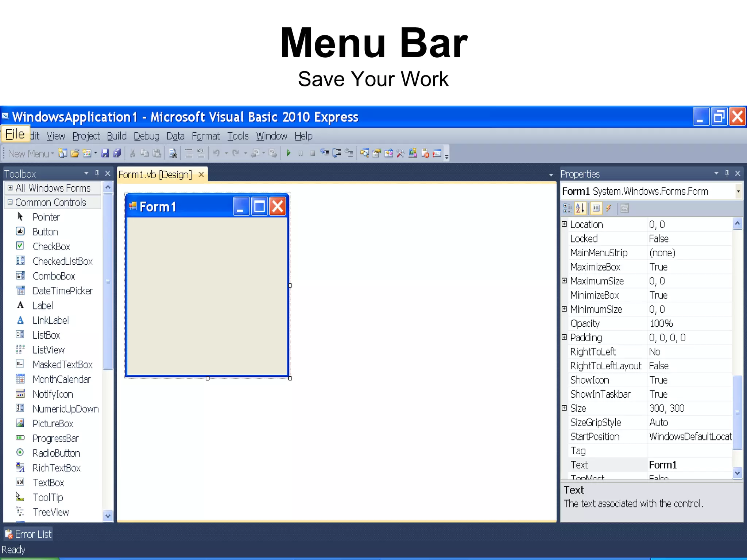This screenshot has height=560, width=747.
Task: Open the Tools menu
Action: tap(238, 136)
